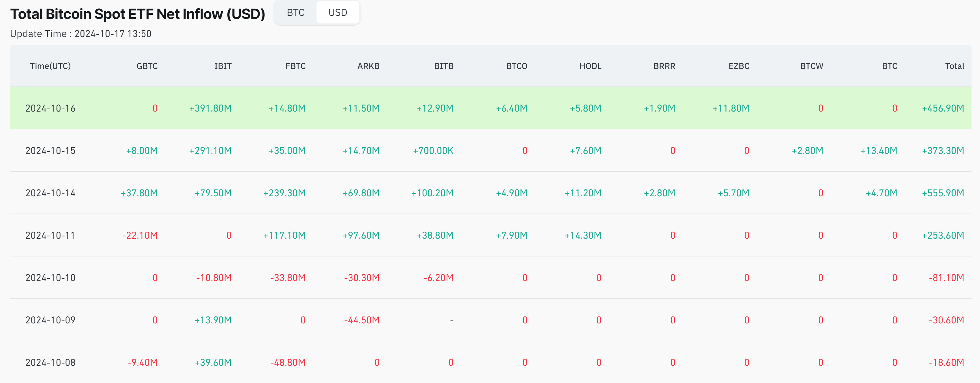
Task: Select the highlighted 2024-10-16 row date
Action: tap(50, 108)
